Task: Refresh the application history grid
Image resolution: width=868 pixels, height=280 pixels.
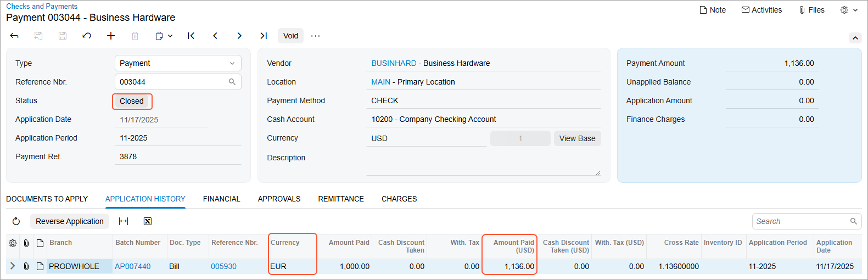Action: (x=16, y=221)
